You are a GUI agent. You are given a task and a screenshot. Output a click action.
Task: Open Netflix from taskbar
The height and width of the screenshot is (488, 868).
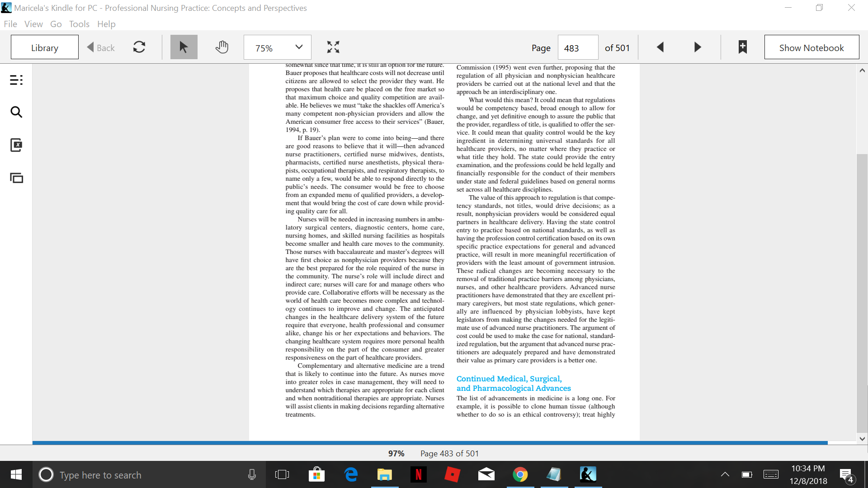pos(419,474)
